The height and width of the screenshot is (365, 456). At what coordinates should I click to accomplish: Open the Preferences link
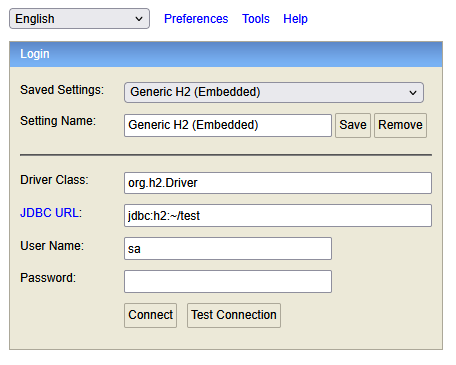tap(196, 19)
